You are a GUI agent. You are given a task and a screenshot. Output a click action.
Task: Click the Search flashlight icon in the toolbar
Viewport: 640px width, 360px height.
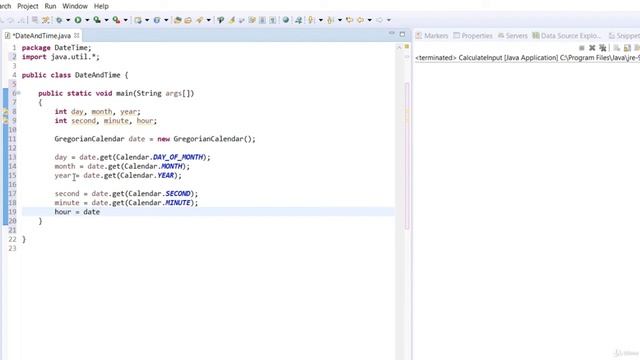point(199,20)
